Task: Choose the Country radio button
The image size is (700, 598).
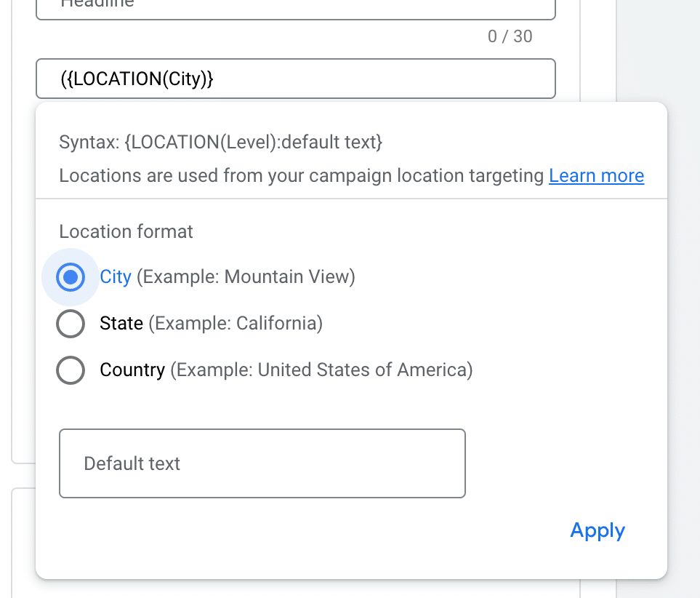Action: click(71, 370)
